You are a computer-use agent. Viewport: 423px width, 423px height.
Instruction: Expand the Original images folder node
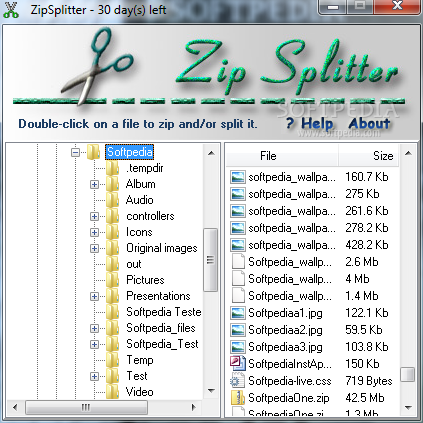[x=94, y=248]
